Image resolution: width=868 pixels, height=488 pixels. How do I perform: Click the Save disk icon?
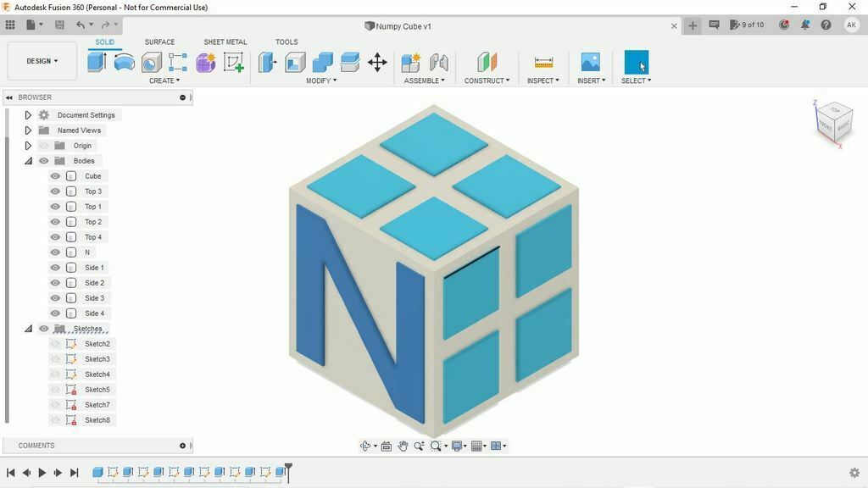tap(59, 25)
